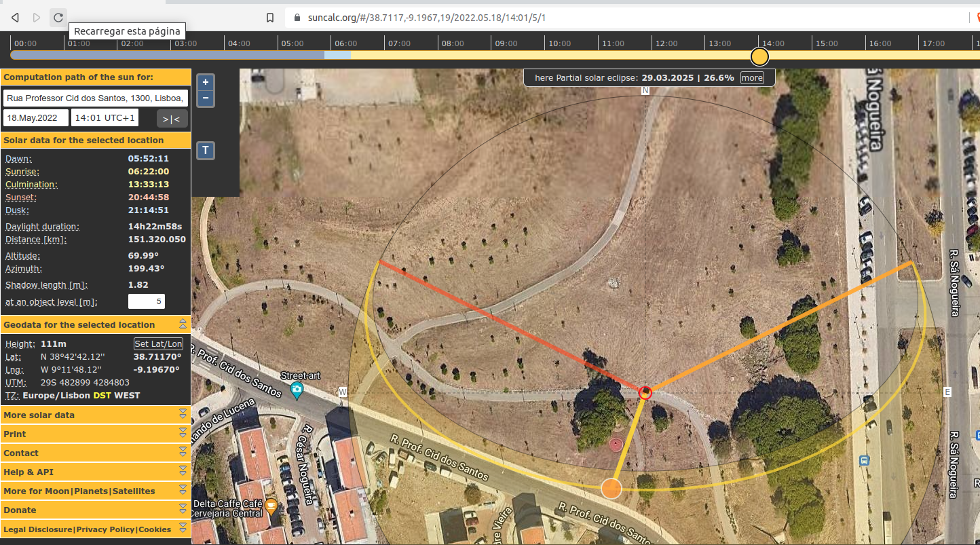Expand the More solar data section

coord(95,415)
